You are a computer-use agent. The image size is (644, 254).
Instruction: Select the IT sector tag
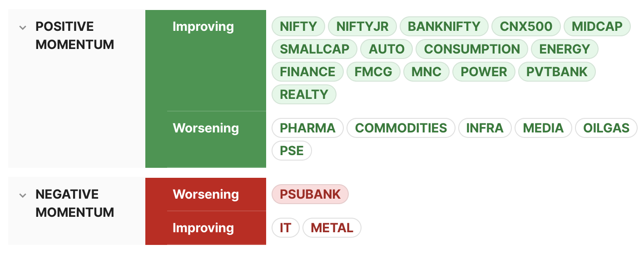pos(285,228)
